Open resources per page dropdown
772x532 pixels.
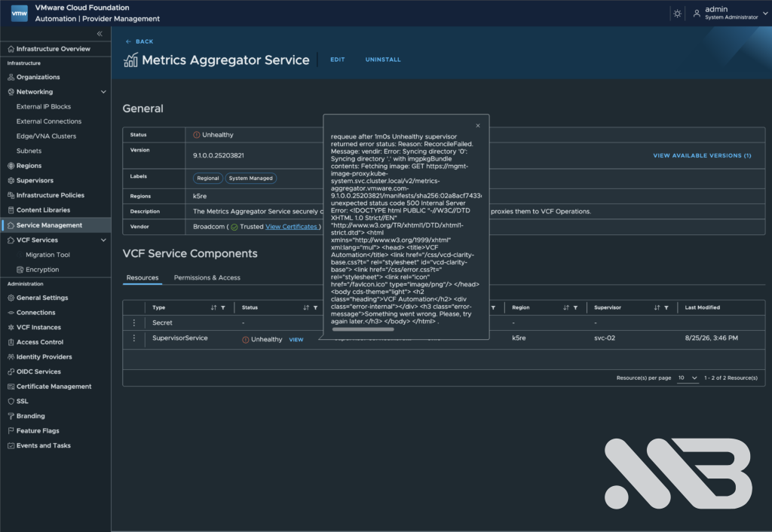coord(688,378)
